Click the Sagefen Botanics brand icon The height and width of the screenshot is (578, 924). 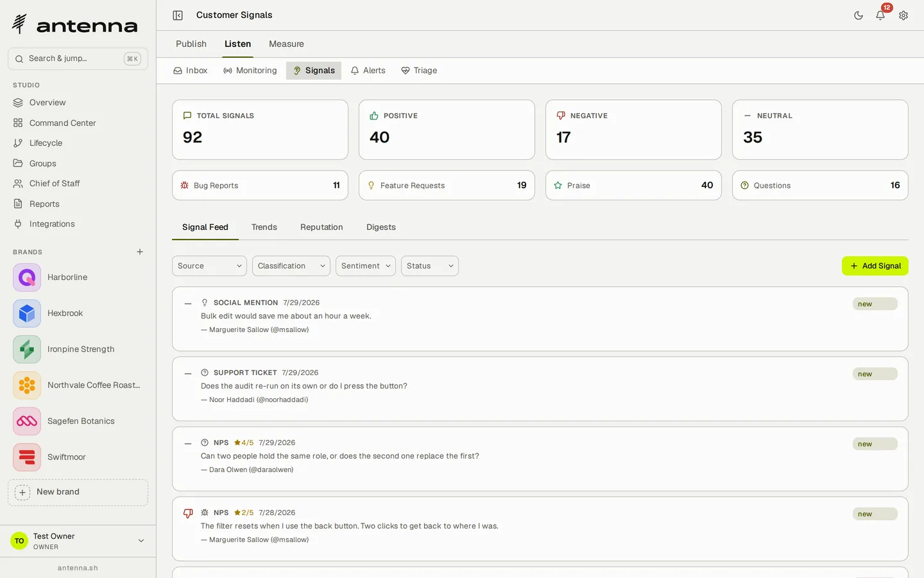[x=27, y=421]
